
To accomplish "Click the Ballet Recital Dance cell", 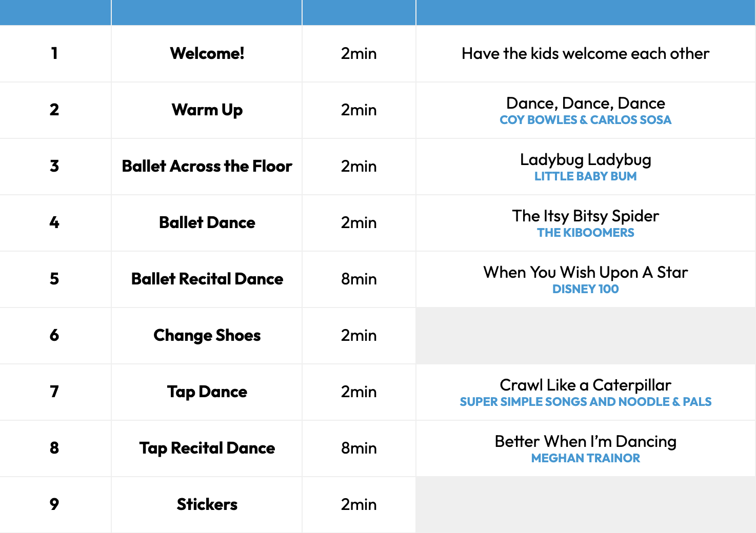I will [207, 279].
